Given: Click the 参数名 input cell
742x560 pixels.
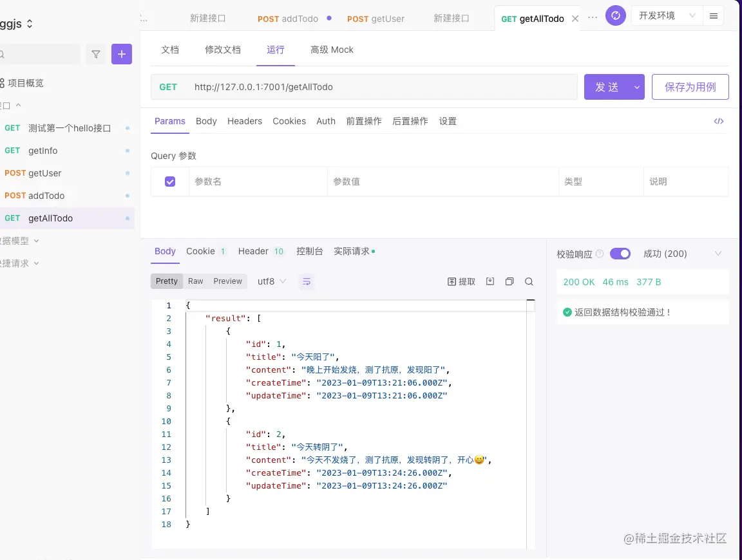Looking at the screenshot, I should coord(258,182).
